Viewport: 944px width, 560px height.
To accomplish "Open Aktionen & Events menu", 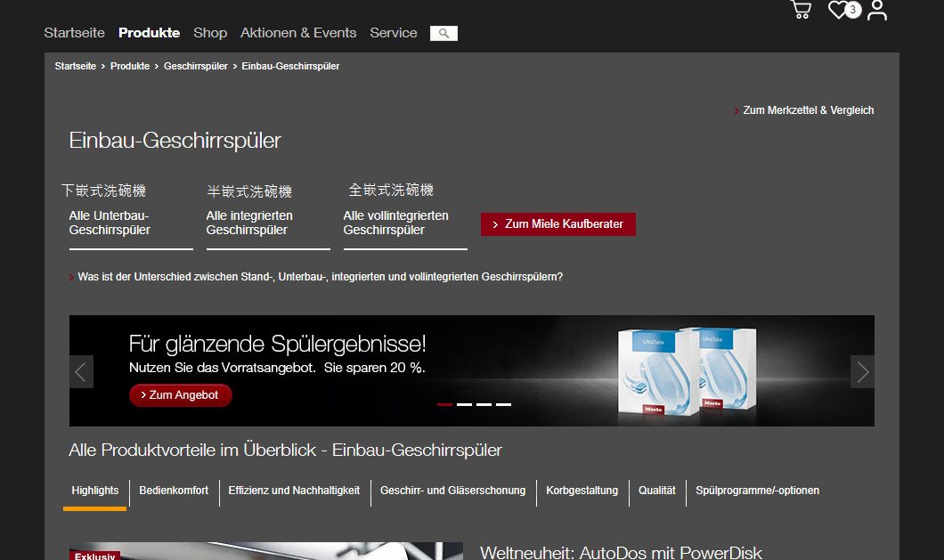I will [298, 33].
